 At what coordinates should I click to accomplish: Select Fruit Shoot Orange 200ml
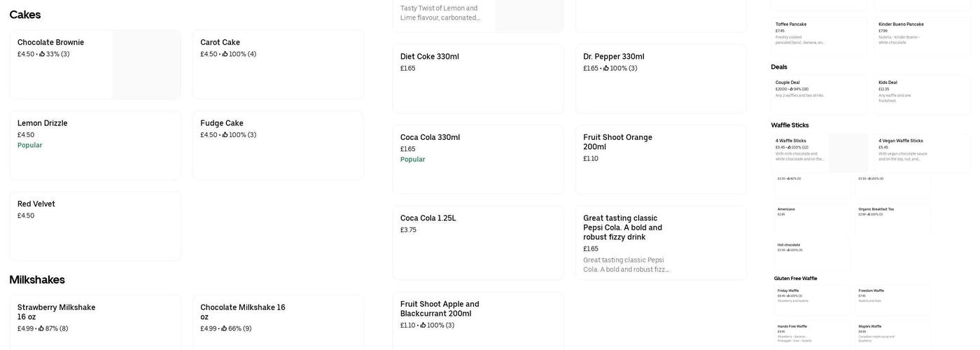661,159
